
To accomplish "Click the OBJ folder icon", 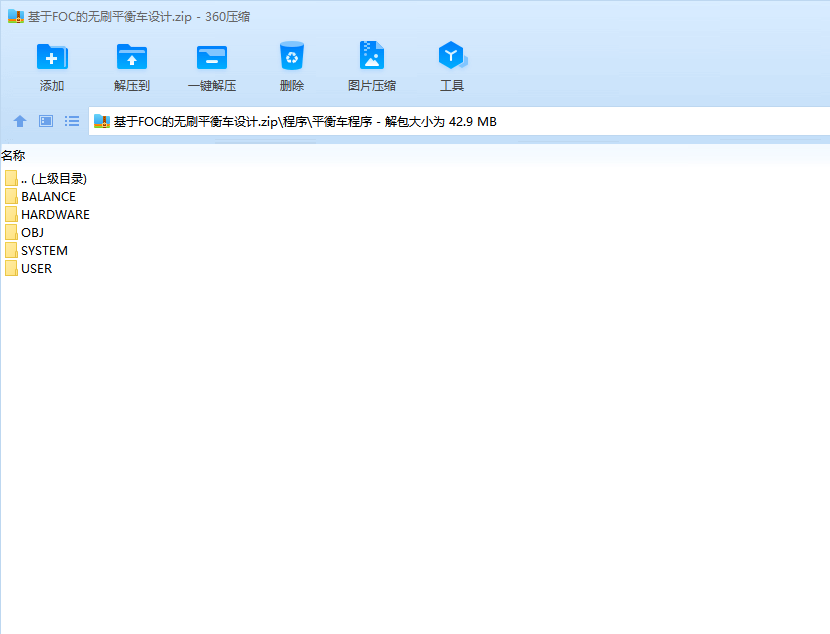I will 11,232.
